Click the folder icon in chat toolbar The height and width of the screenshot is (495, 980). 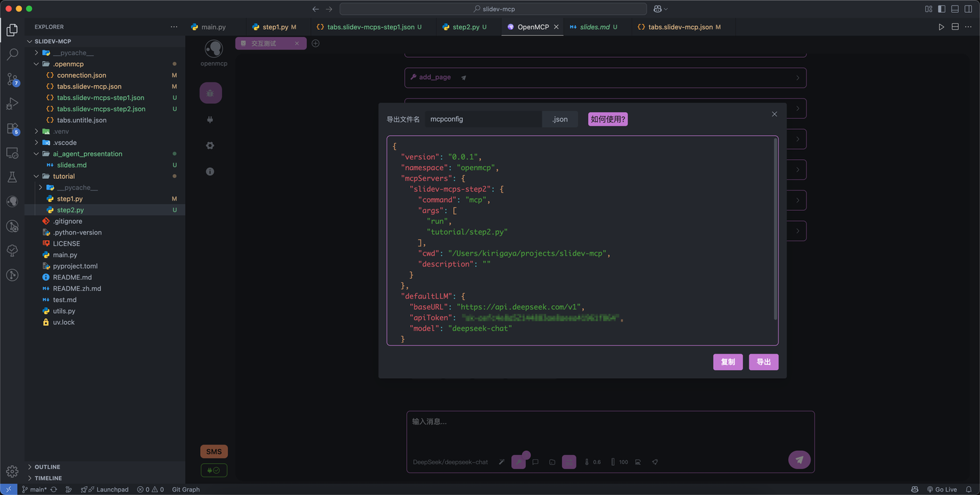pyautogui.click(x=552, y=462)
